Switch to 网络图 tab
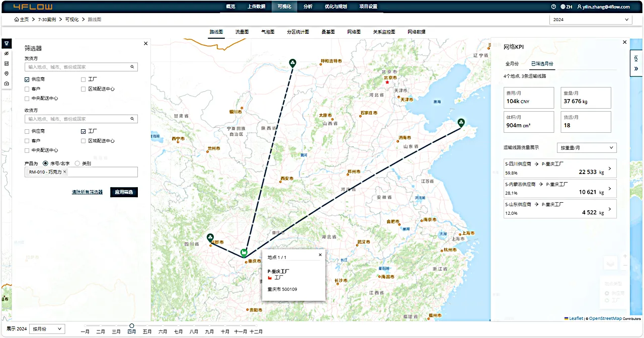644x338 pixels. pyautogui.click(x=354, y=32)
